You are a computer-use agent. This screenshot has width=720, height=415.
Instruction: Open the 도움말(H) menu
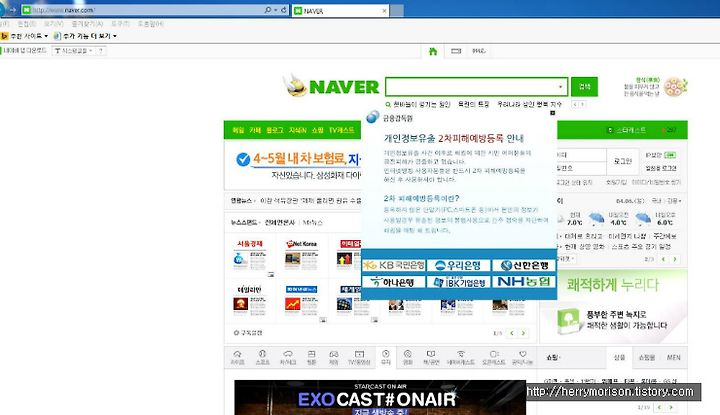tap(151, 23)
